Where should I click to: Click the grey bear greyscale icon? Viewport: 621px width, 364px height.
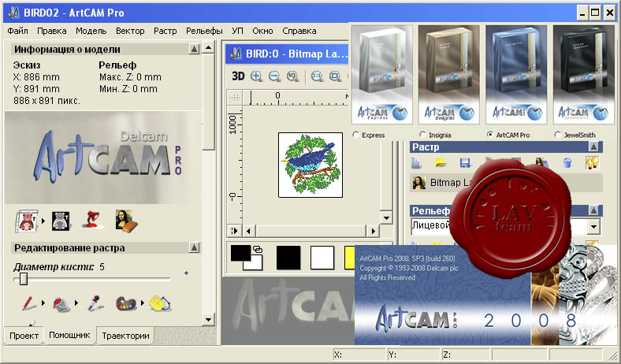coord(61,221)
